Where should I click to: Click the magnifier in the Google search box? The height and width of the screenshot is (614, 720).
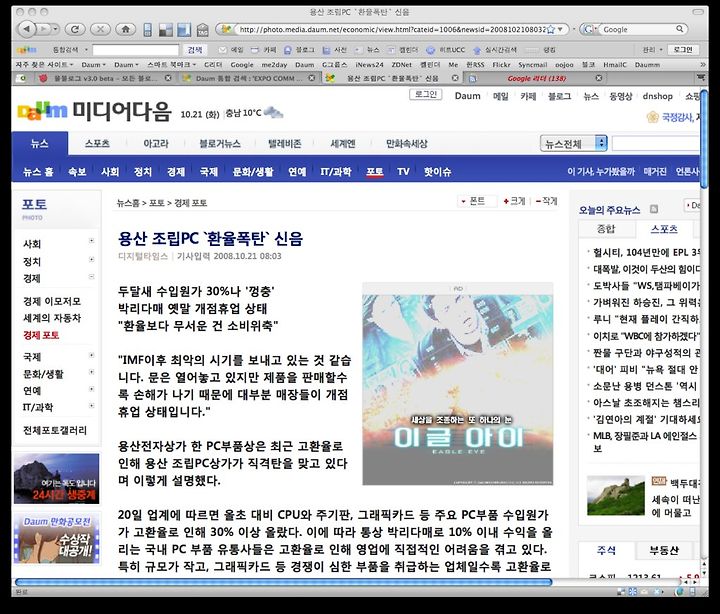(x=679, y=29)
